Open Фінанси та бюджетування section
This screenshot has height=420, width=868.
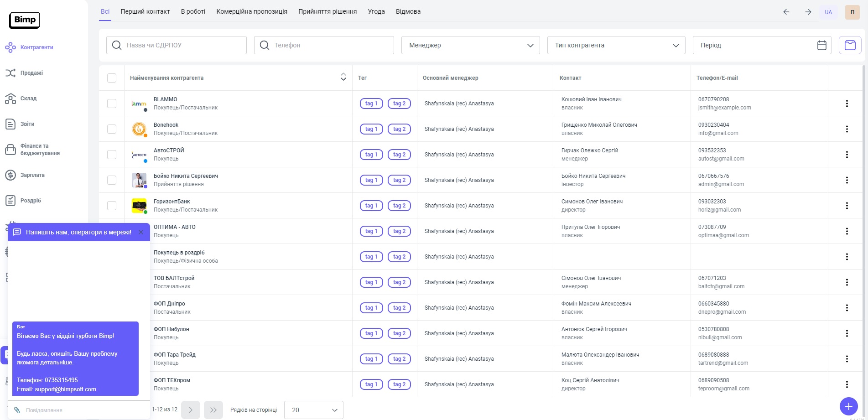tap(32, 150)
